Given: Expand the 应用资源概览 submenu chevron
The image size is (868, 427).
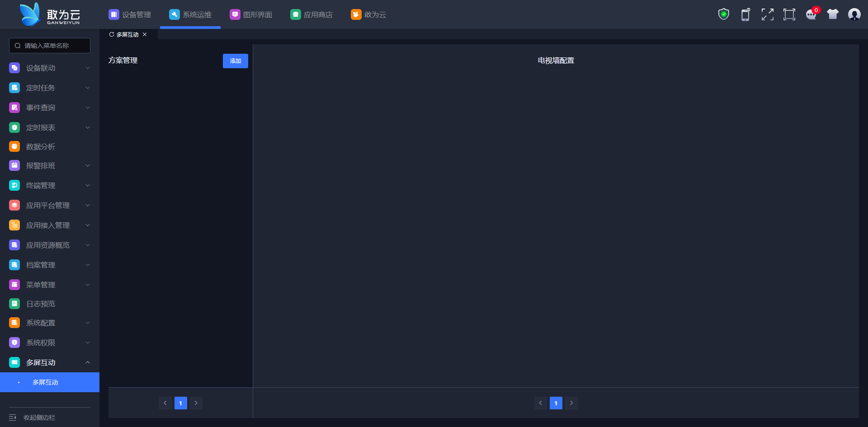Looking at the screenshot, I should 88,245.
